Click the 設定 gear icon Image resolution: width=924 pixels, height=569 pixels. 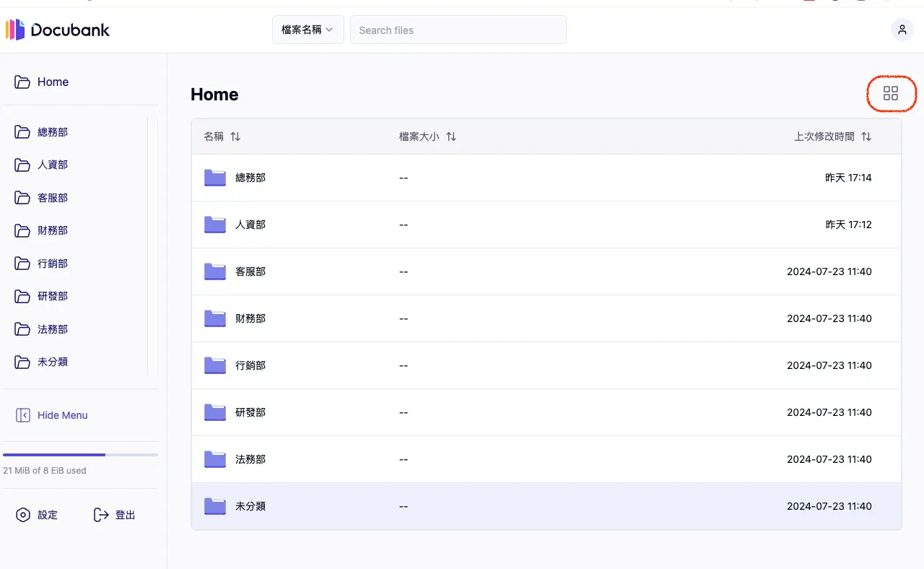coord(23,515)
